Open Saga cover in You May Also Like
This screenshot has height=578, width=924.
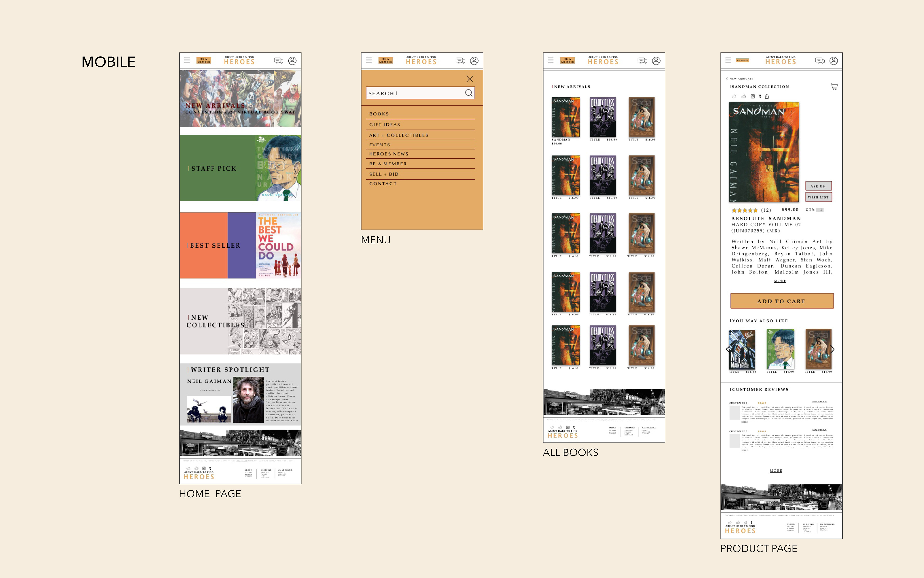(x=818, y=349)
